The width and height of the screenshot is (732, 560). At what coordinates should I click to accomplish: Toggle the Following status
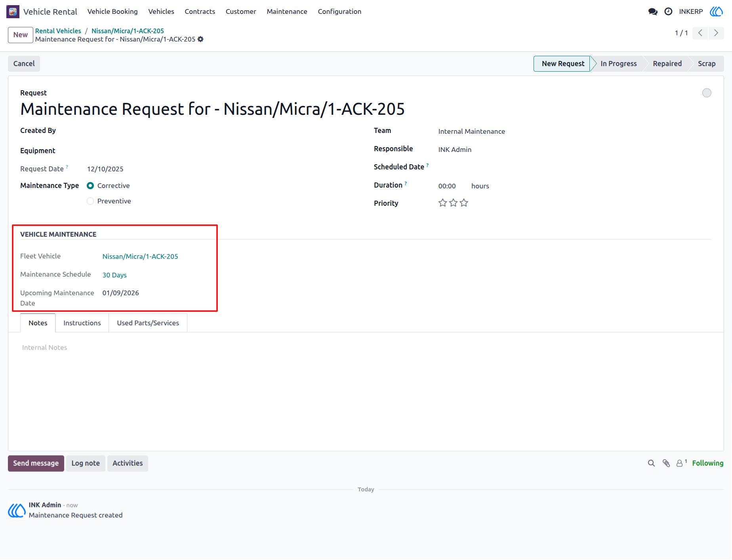pyautogui.click(x=707, y=463)
